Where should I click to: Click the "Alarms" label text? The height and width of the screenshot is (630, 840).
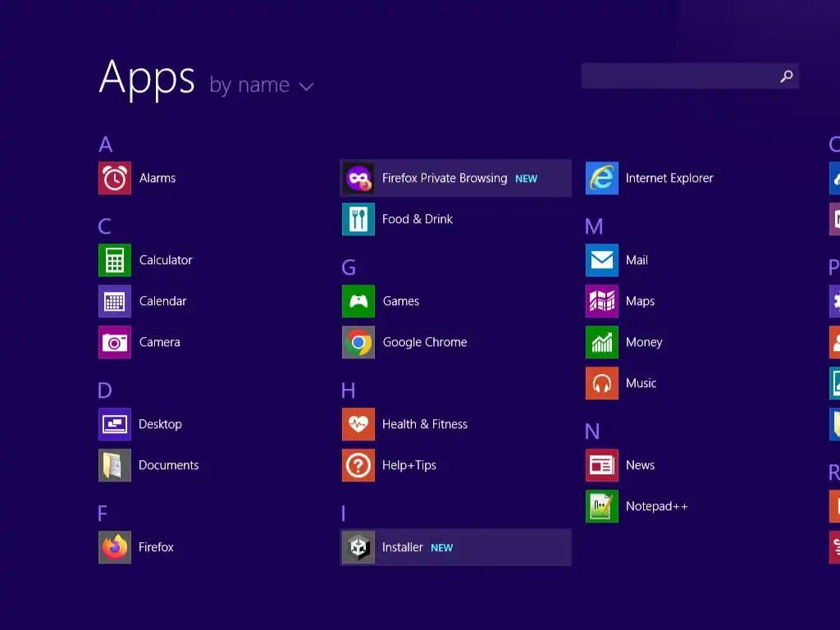pos(157,178)
